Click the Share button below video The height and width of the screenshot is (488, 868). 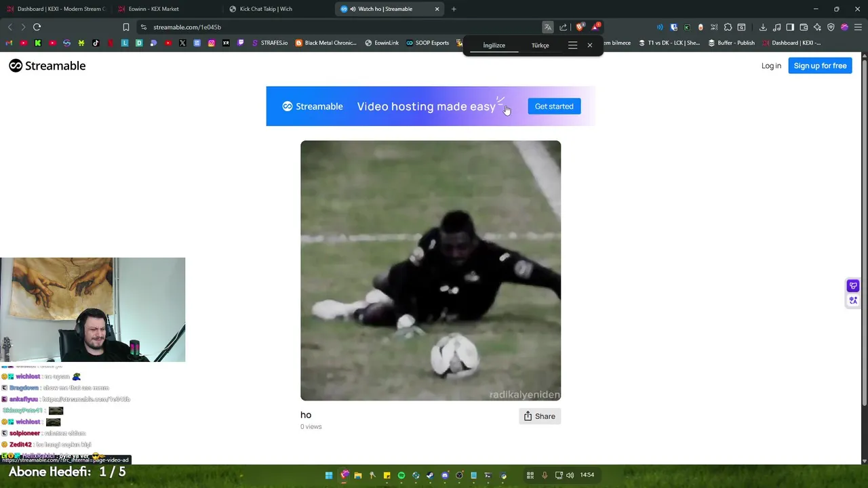click(540, 416)
